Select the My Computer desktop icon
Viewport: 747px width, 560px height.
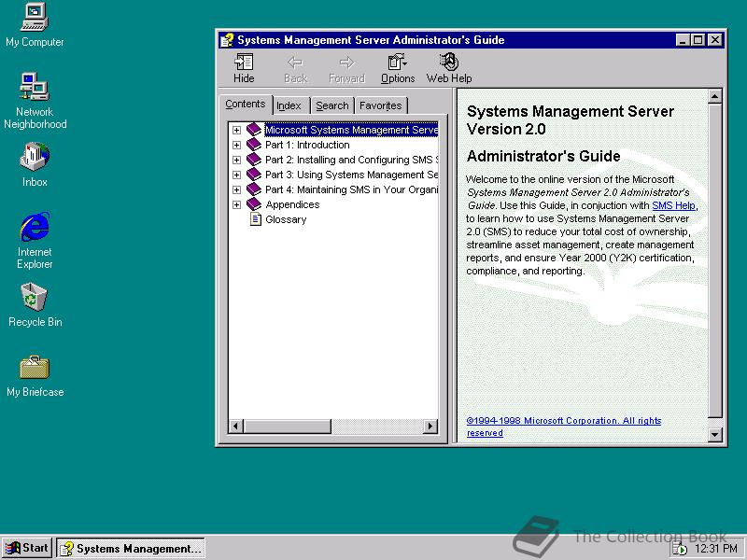pos(35,25)
